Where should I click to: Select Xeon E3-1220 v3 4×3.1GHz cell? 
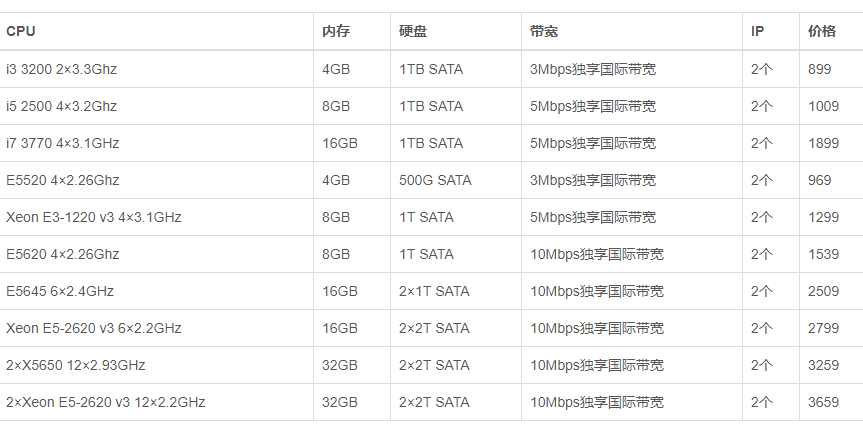click(94, 217)
